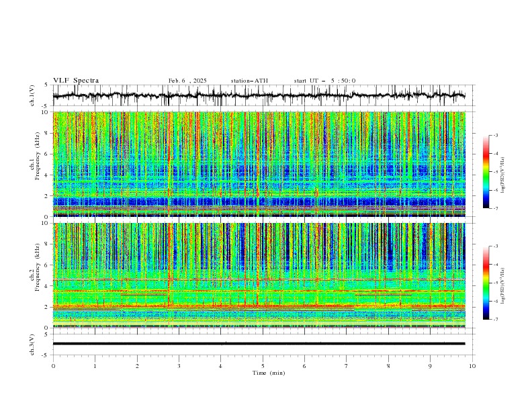Click the '-3' label on the upper color scale
The width and height of the screenshot is (532, 411).
pos(495,135)
